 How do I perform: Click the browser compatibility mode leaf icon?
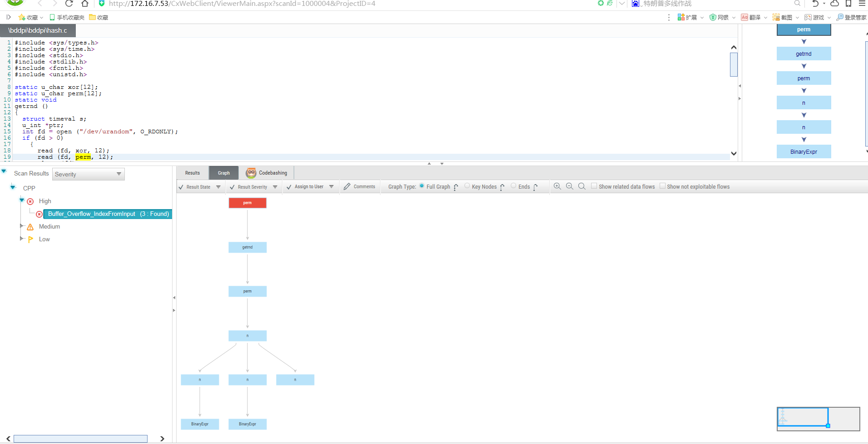click(610, 3)
